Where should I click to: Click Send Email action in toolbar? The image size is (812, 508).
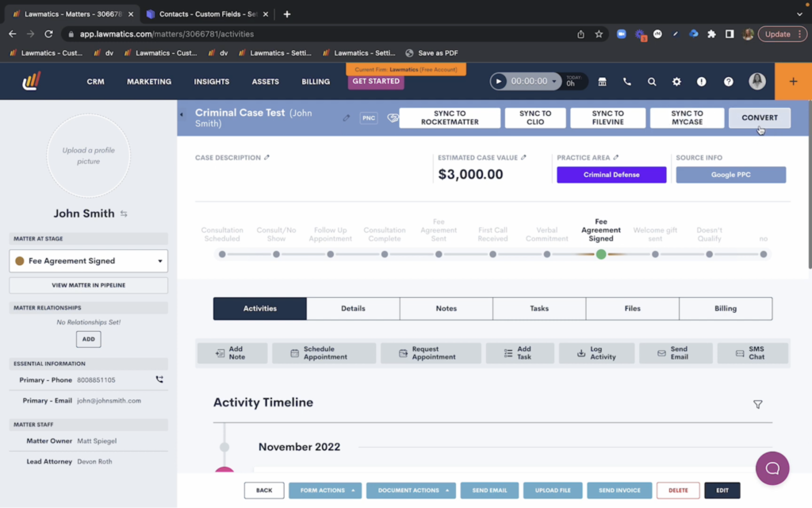[676, 353]
